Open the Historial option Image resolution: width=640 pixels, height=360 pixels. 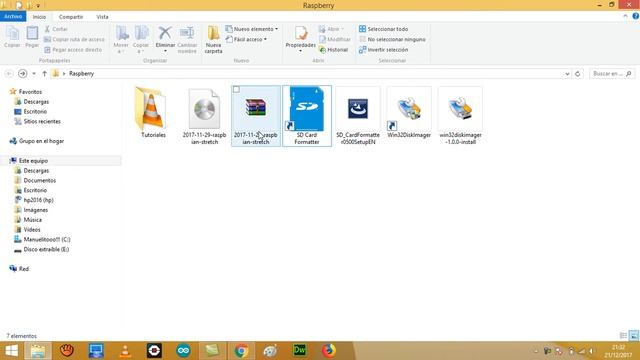[x=333, y=49]
